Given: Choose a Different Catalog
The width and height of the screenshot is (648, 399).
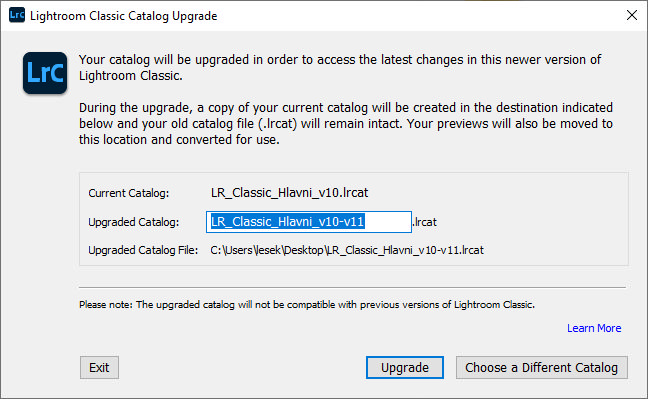Looking at the screenshot, I should tap(541, 367).
